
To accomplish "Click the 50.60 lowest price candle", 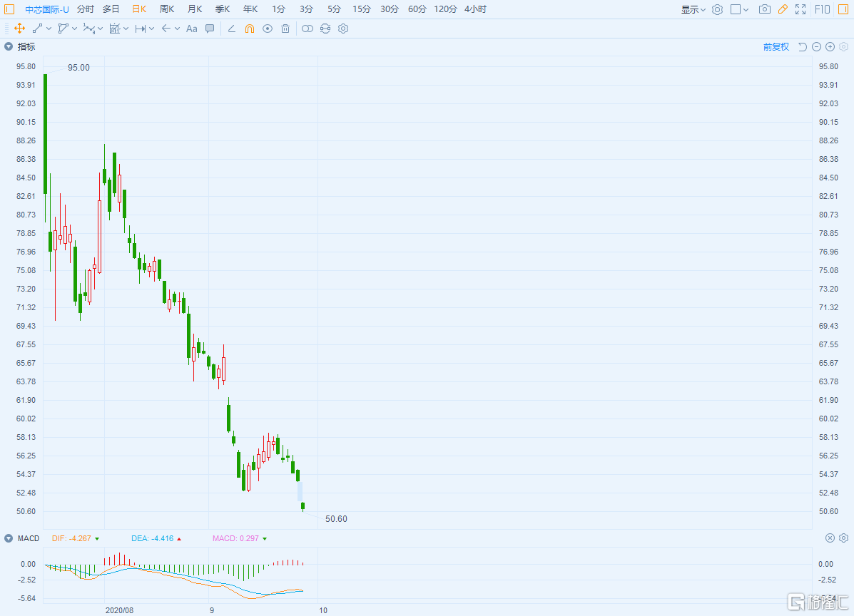I will click(x=303, y=506).
